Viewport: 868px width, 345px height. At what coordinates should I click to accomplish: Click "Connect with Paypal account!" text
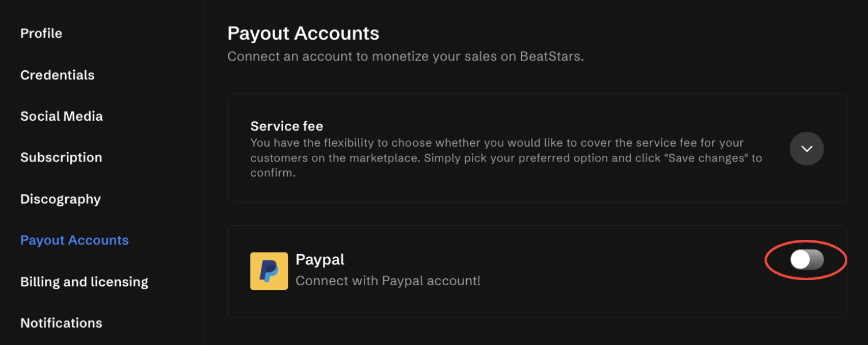tap(387, 281)
